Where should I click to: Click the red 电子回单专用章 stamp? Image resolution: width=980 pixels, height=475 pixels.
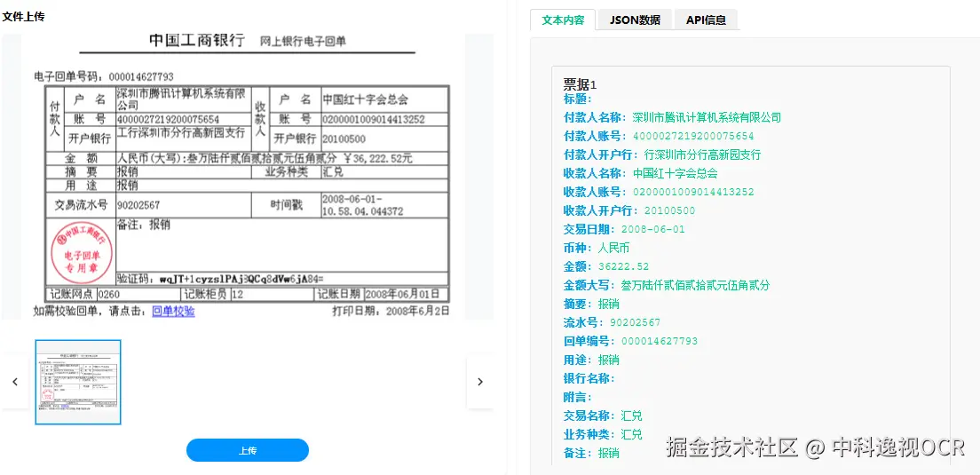(82, 251)
